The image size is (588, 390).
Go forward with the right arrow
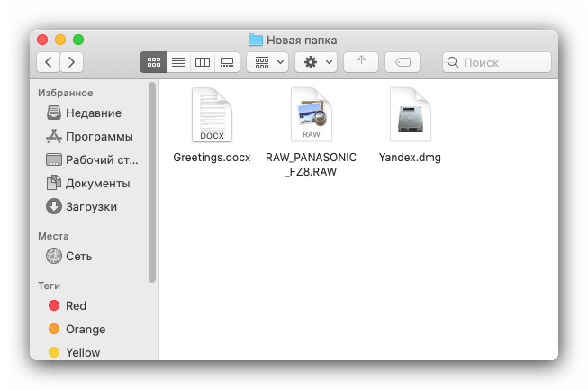pos(72,62)
